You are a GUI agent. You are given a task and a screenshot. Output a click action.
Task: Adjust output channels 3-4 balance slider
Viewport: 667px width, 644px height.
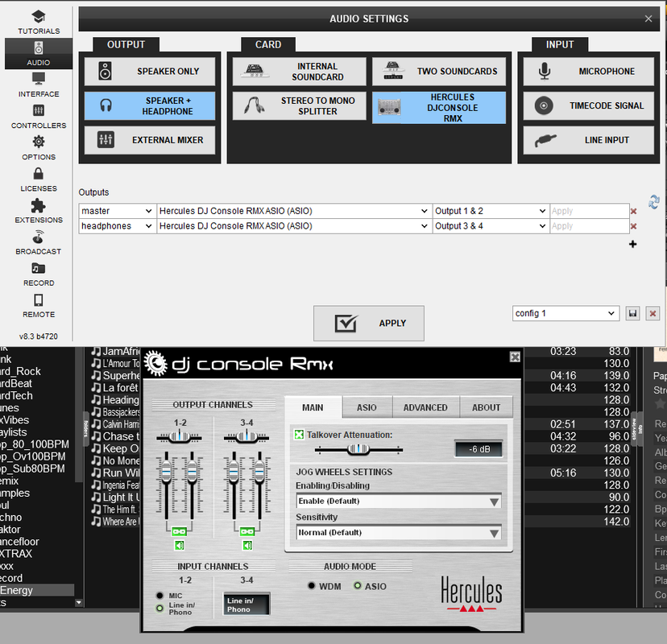click(246, 436)
